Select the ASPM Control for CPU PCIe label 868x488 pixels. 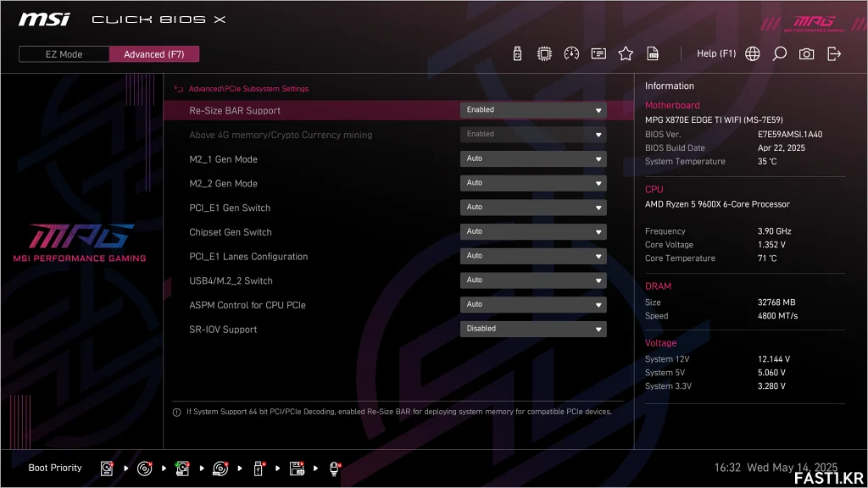248,305
